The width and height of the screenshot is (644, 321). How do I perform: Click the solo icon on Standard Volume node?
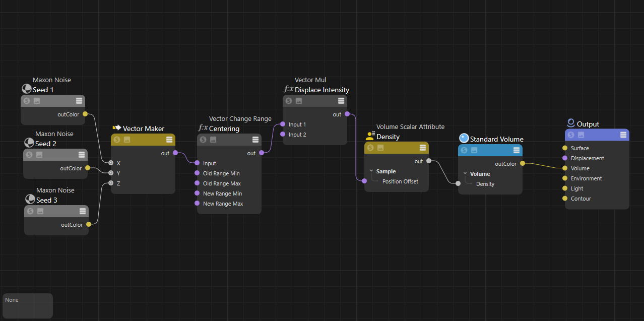coord(464,150)
